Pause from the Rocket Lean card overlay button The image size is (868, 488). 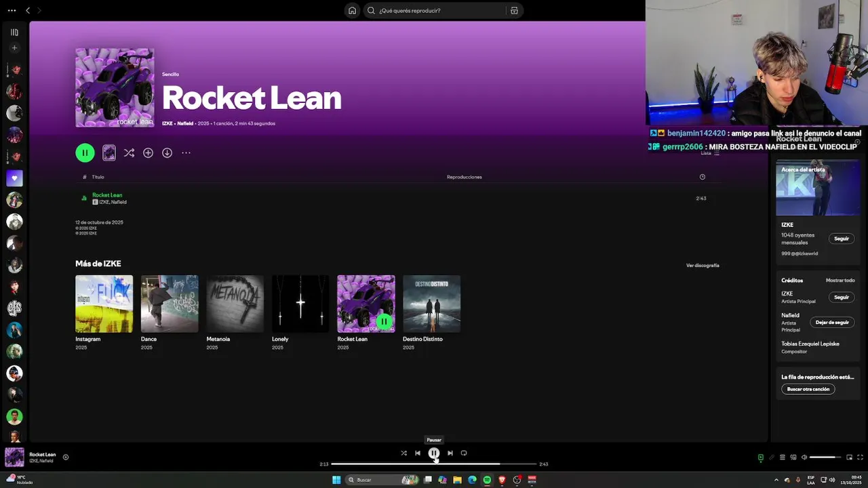[384, 321]
